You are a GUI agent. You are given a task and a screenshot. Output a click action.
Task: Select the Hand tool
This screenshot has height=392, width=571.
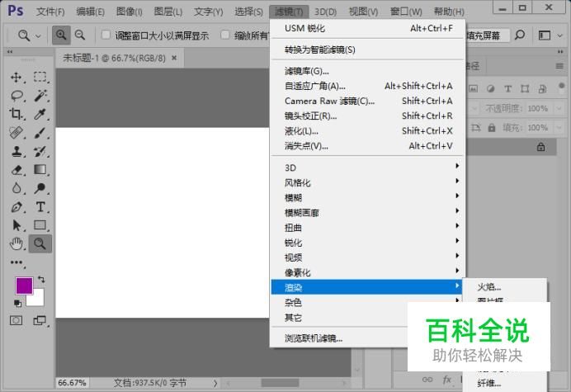(16, 243)
